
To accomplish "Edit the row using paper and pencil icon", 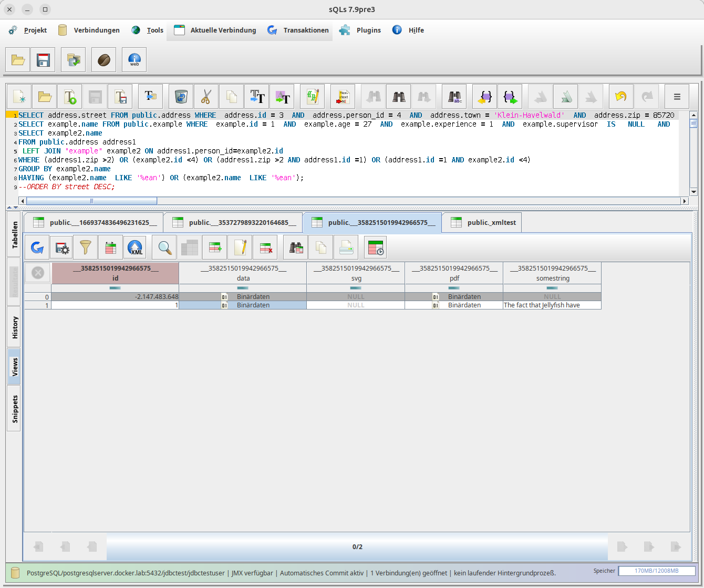I will pyautogui.click(x=240, y=247).
